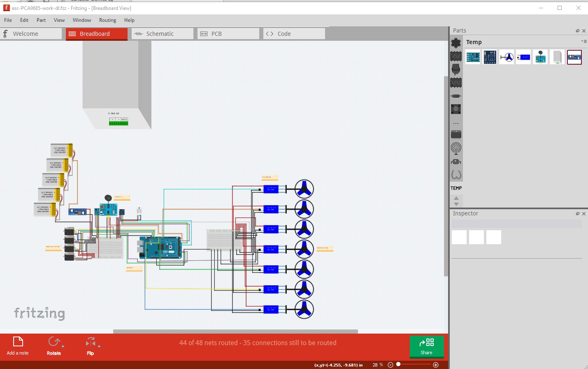Click the green Share button

pos(427,346)
